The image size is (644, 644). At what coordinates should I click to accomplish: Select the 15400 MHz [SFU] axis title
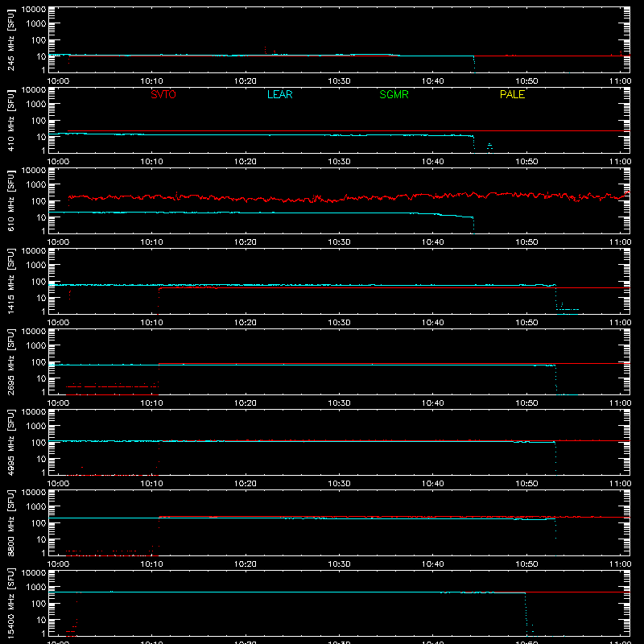pos(10,604)
